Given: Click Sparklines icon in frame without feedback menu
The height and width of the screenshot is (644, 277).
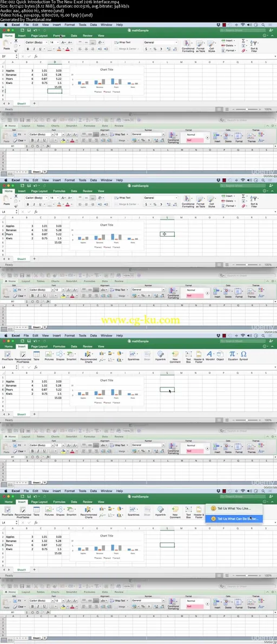Looking at the screenshot, I should [133, 355].
